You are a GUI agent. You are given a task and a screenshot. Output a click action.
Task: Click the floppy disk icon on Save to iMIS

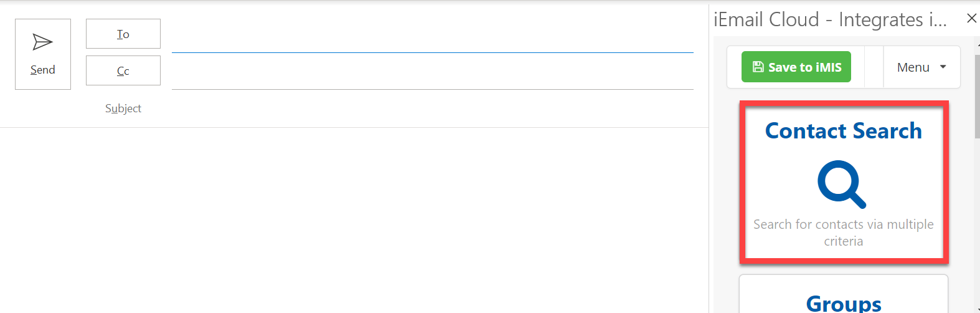pyautogui.click(x=758, y=67)
